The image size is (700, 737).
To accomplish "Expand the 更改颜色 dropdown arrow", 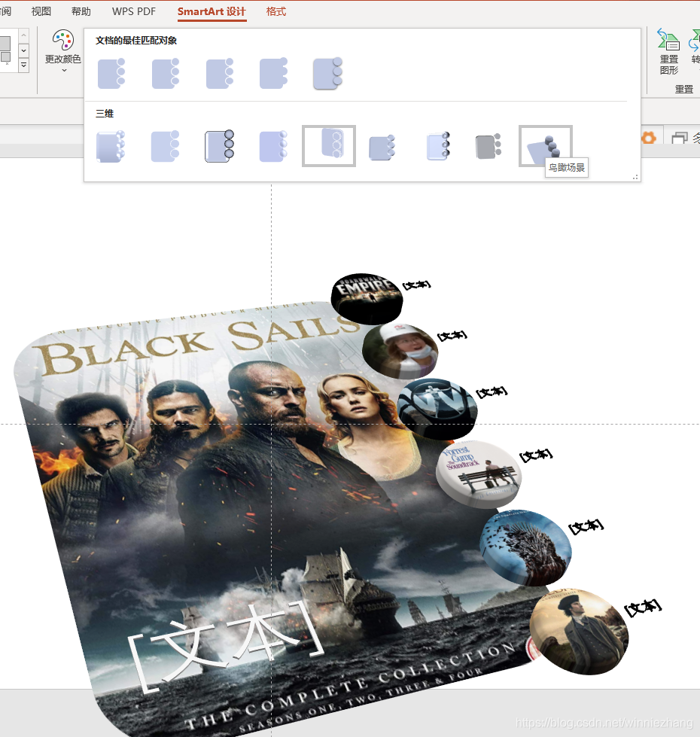I will (64, 71).
